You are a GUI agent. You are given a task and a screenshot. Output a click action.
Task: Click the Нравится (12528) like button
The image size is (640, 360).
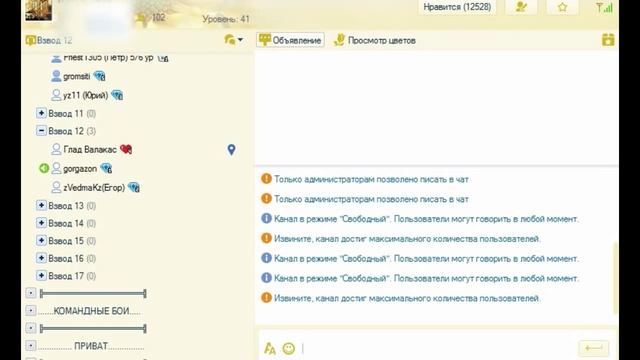(x=457, y=7)
